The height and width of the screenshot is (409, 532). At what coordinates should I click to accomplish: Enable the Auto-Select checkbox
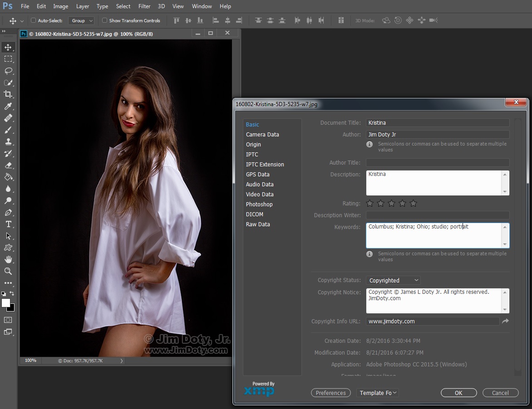(x=33, y=20)
